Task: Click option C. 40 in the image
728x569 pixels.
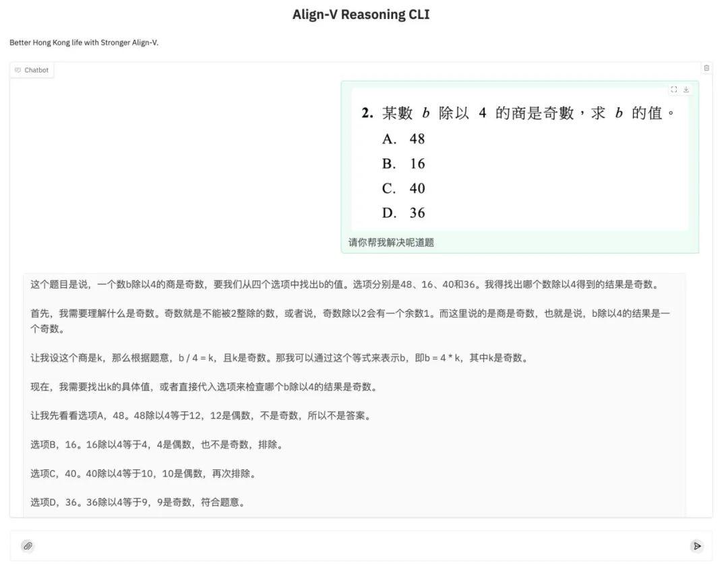Action: (x=404, y=188)
